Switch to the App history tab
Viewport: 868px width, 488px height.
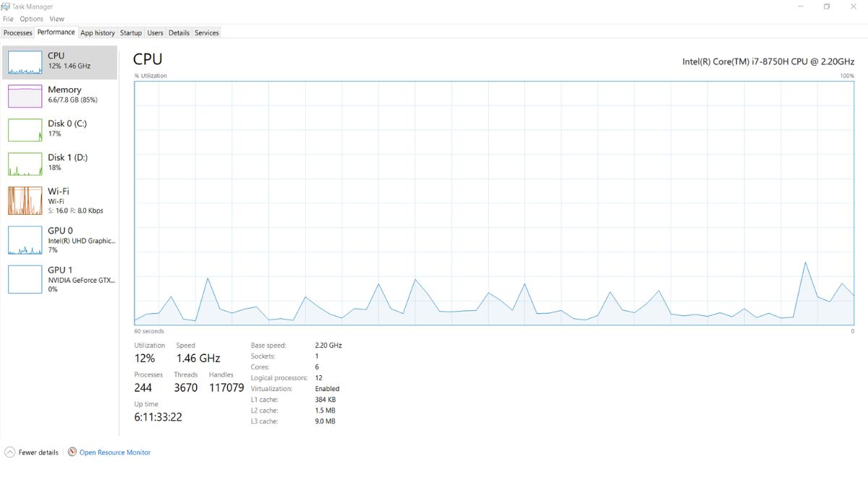[98, 33]
